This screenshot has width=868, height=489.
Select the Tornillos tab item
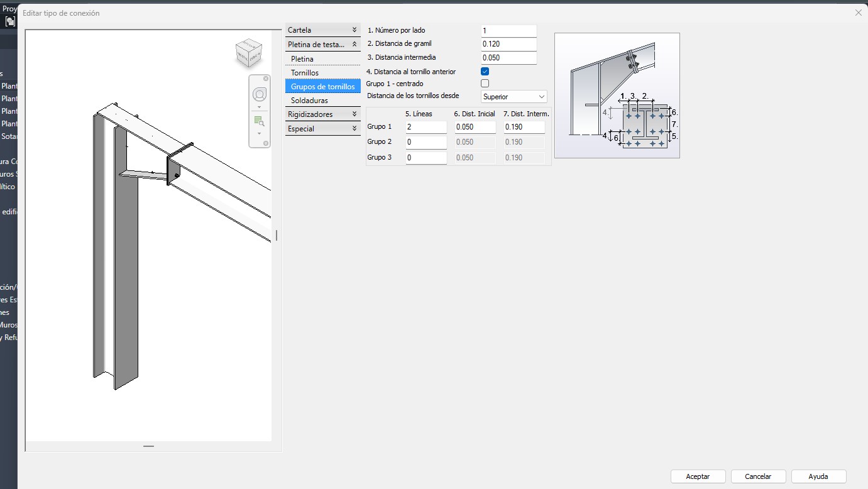coord(305,73)
